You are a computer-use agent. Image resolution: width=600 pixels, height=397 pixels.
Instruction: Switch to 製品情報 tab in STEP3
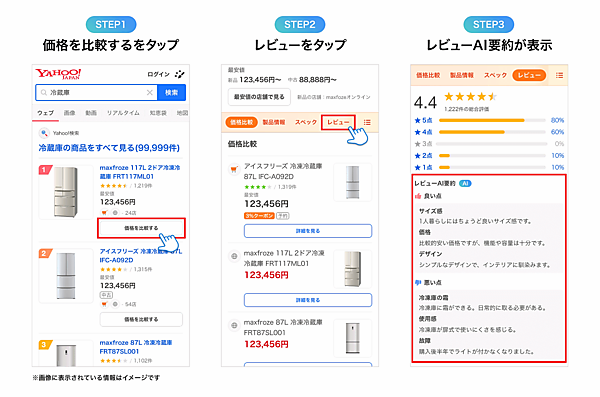(461, 75)
